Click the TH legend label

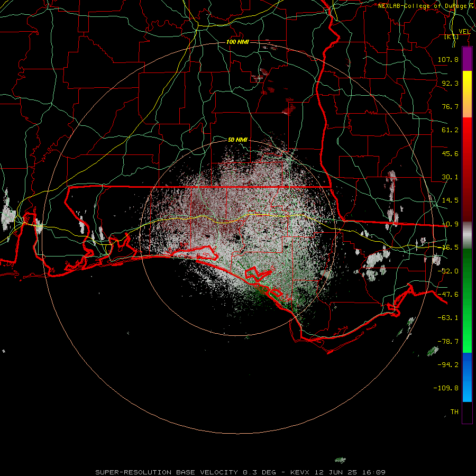[454, 412]
